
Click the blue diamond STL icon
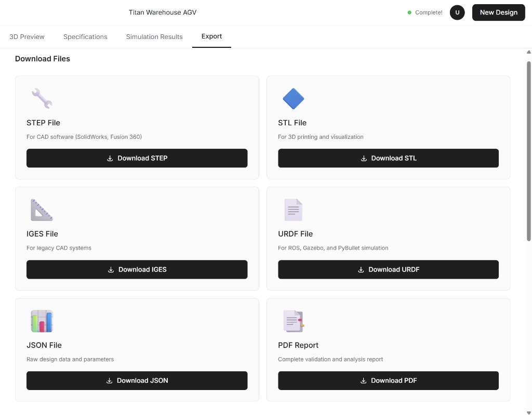click(x=293, y=98)
